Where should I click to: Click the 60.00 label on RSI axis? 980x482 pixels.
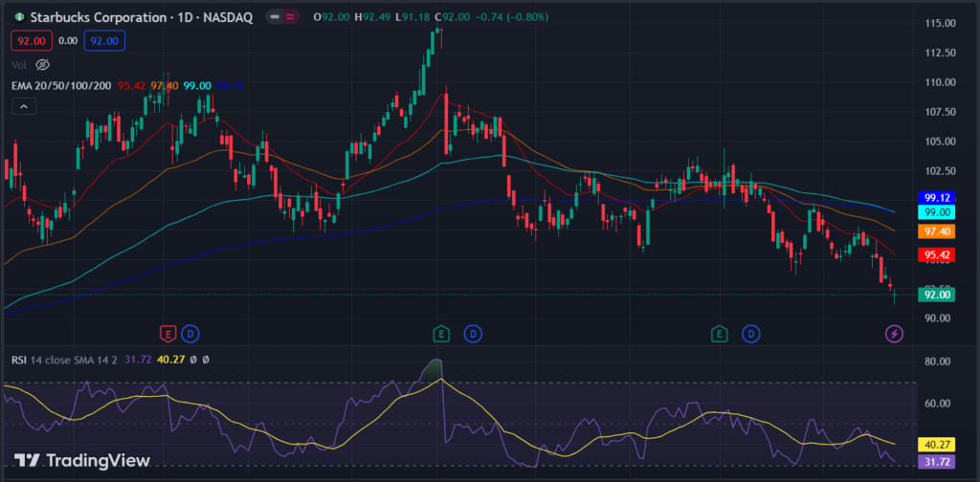point(940,404)
